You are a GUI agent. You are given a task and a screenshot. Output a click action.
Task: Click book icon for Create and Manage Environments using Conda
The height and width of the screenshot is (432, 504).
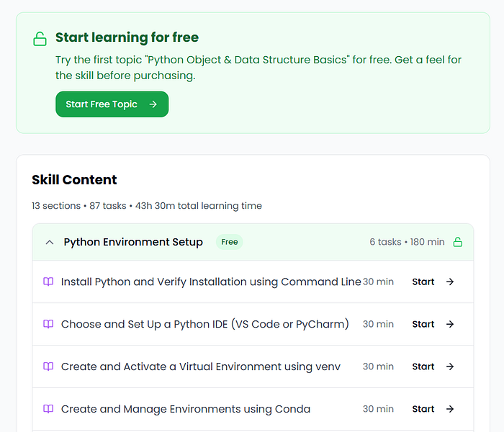pos(48,409)
